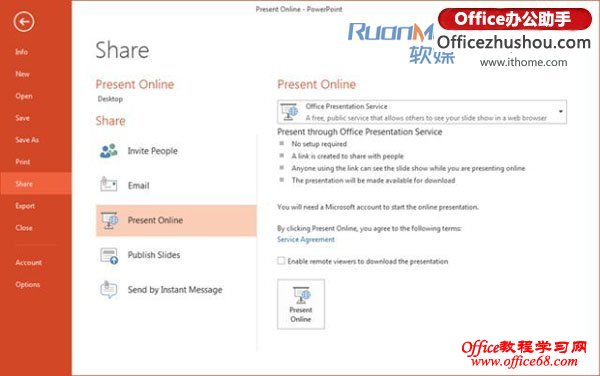Image resolution: width=600 pixels, height=376 pixels.
Task: Choose the Invite People share option
Action: (152, 151)
